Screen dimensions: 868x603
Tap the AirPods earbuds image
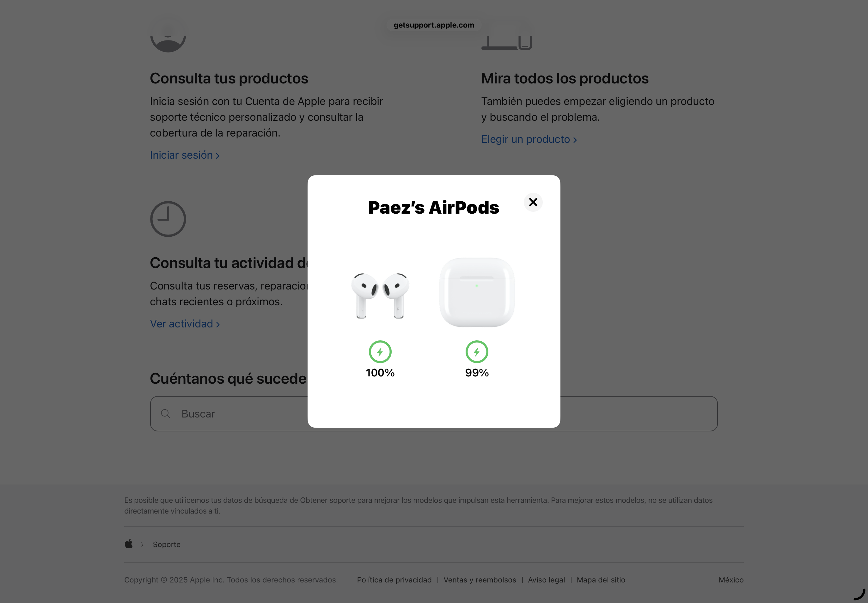pyautogui.click(x=380, y=296)
